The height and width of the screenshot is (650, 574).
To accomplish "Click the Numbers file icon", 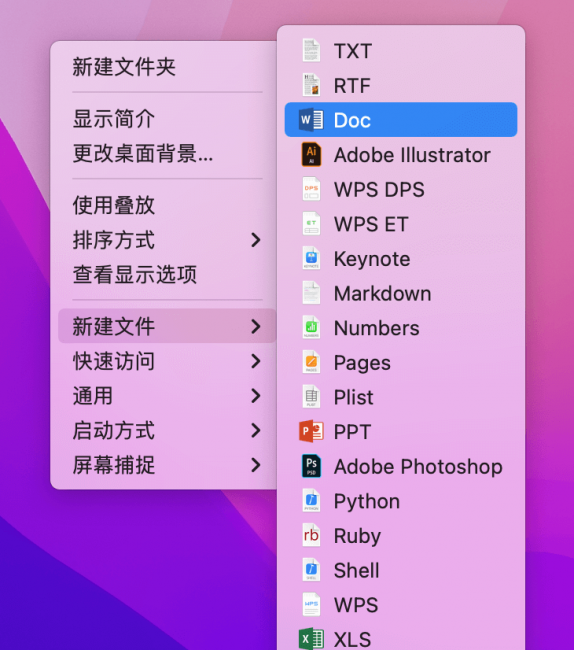I will coord(311,327).
